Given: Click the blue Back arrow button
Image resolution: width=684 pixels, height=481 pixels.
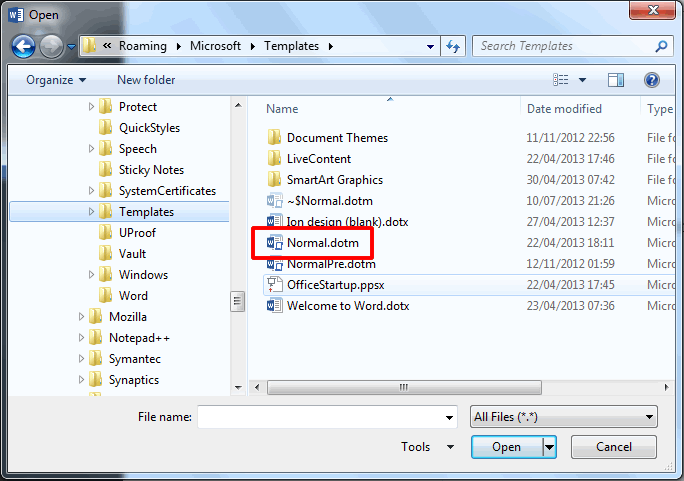Looking at the screenshot, I should coord(23,46).
